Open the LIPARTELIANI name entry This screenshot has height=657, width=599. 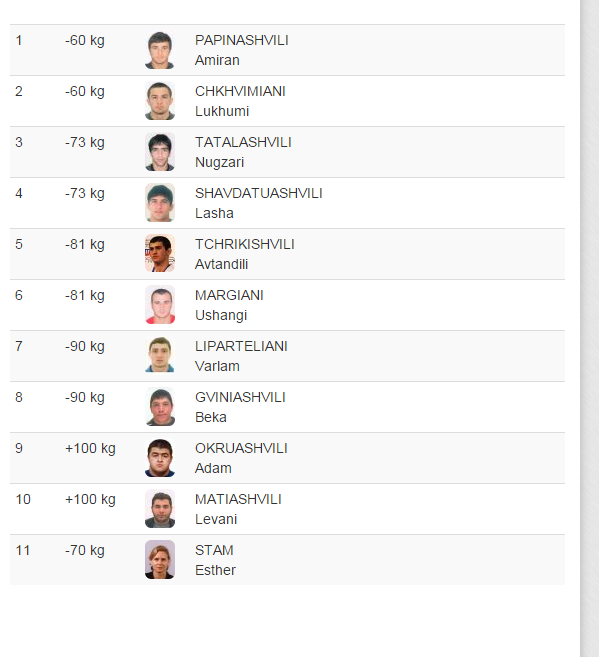[241, 347]
